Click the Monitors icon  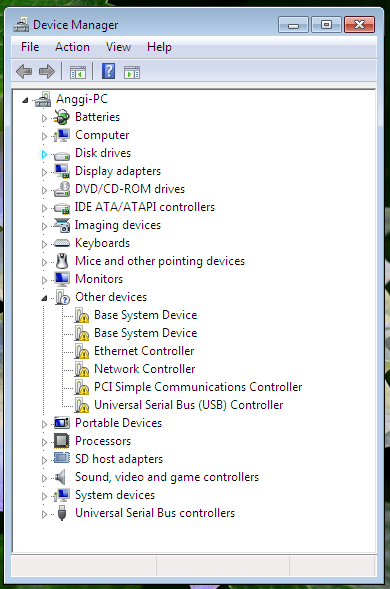pyautogui.click(x=62, y=279)
